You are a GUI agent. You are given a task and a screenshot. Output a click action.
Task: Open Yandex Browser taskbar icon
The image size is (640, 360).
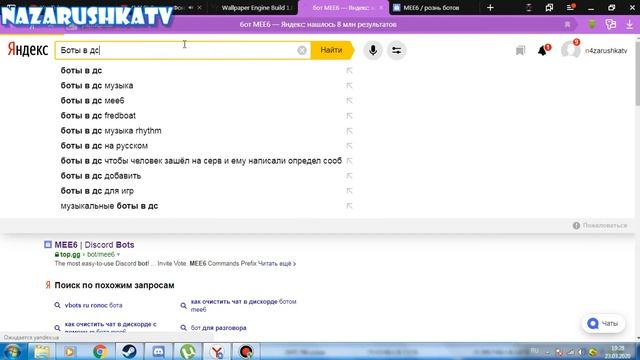tap(217, 351)
